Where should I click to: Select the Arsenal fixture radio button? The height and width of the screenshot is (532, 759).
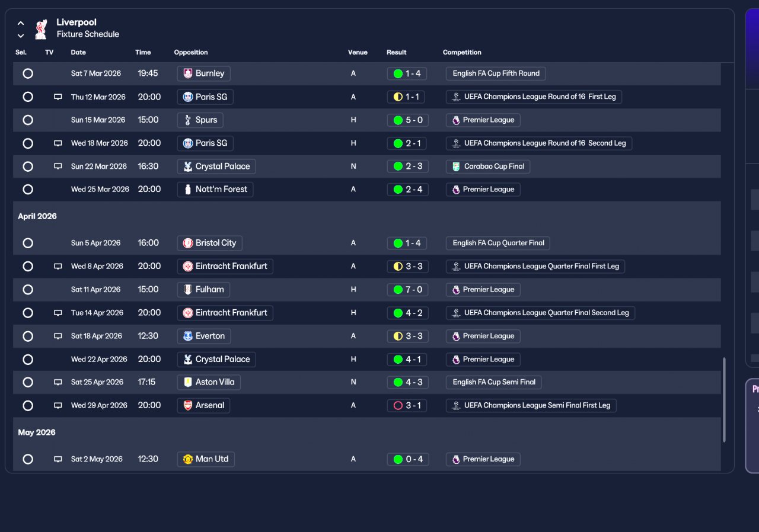pyautogui.click(x=28, y=406)
